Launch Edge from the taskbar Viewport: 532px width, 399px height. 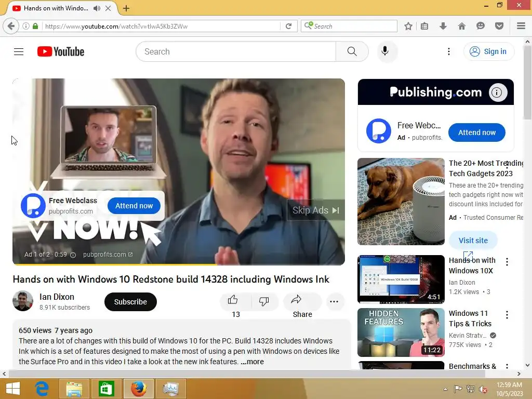[42, 389]
